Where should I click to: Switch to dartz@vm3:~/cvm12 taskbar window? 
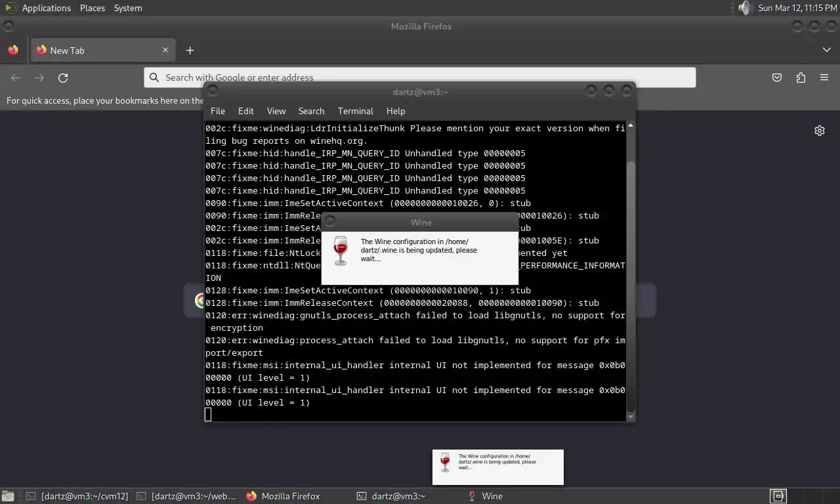click(x=77, y=496)
